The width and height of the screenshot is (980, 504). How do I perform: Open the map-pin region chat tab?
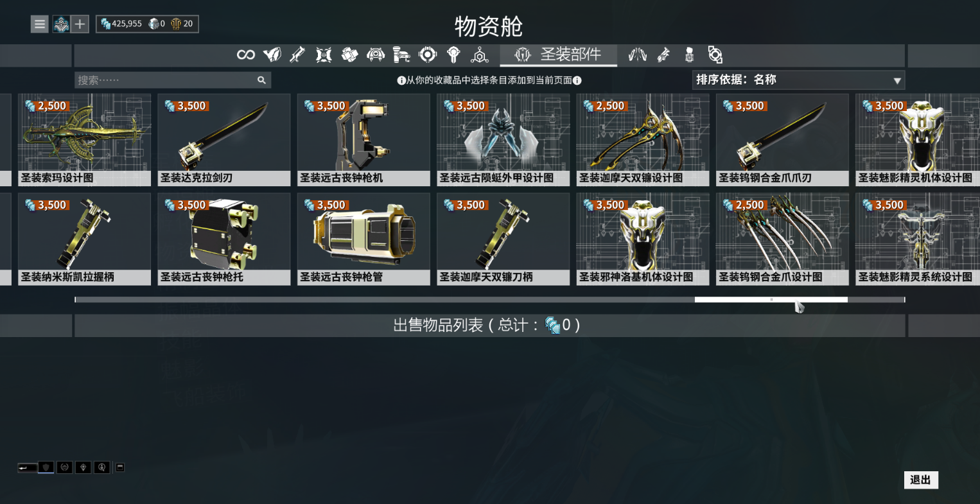click(83, 467)
